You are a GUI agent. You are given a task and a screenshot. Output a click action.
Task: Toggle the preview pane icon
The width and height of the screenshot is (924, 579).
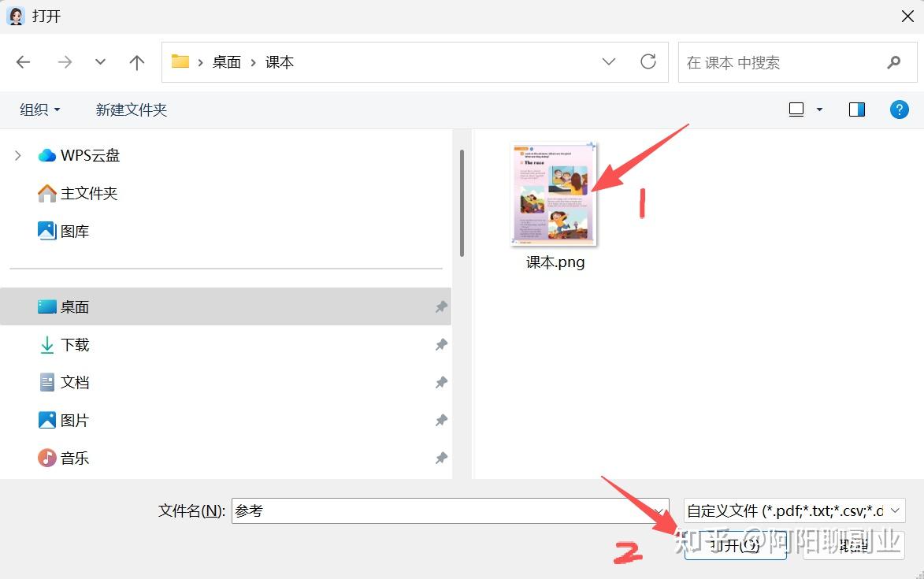pos(857,109)
